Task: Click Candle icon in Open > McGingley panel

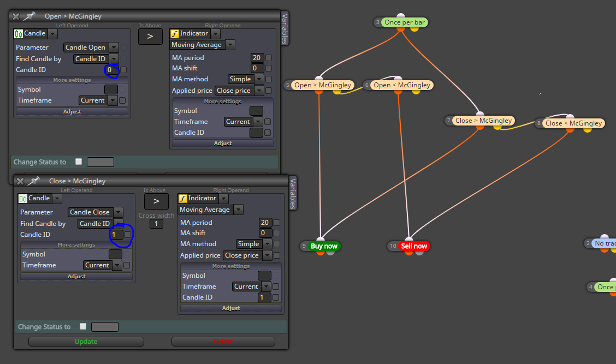Action: (x=19, y=34)
